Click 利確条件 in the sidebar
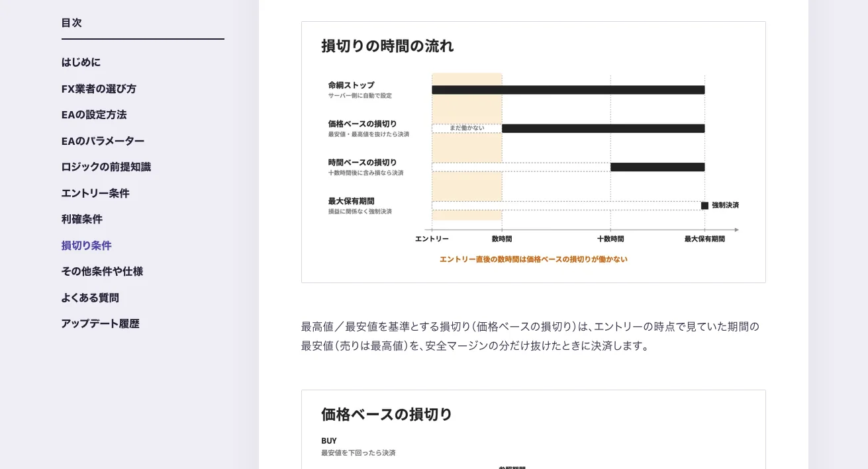 click(82, 219)
